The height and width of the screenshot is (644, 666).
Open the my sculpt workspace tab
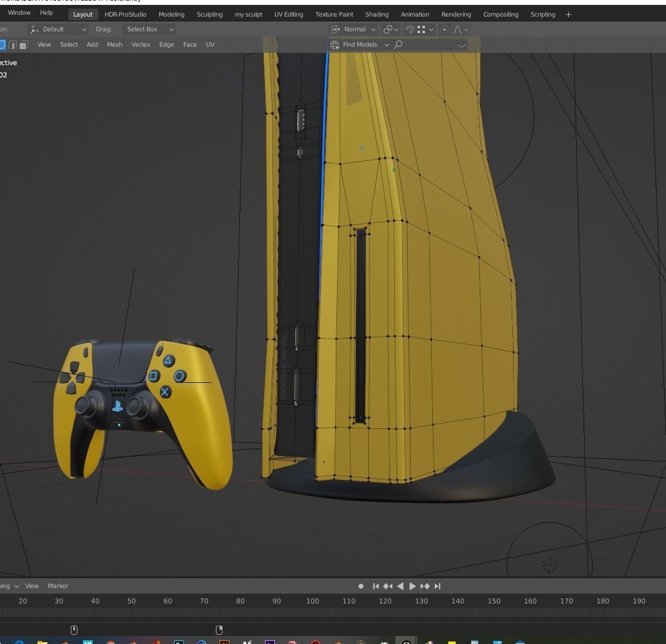coord(248,14)
